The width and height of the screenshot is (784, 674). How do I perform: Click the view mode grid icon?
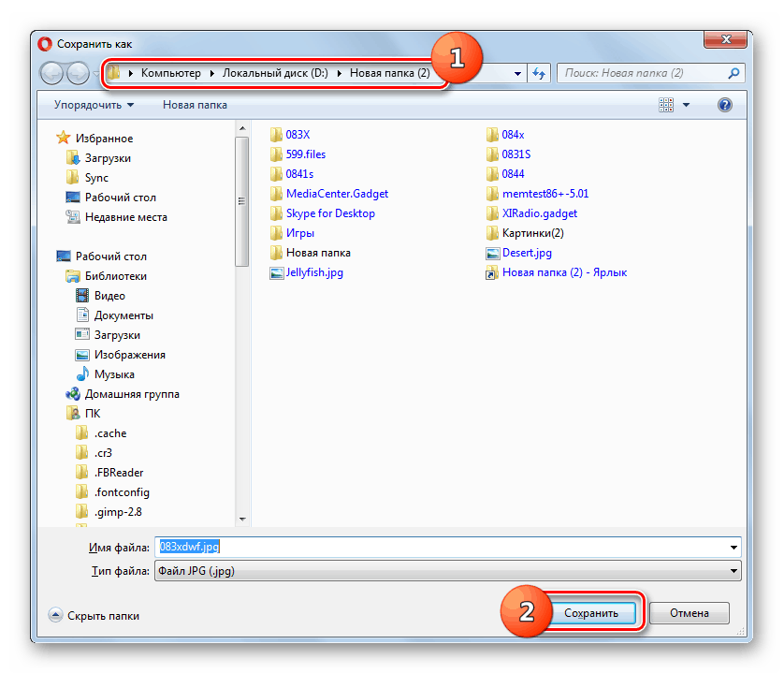[x=666, y=105]
